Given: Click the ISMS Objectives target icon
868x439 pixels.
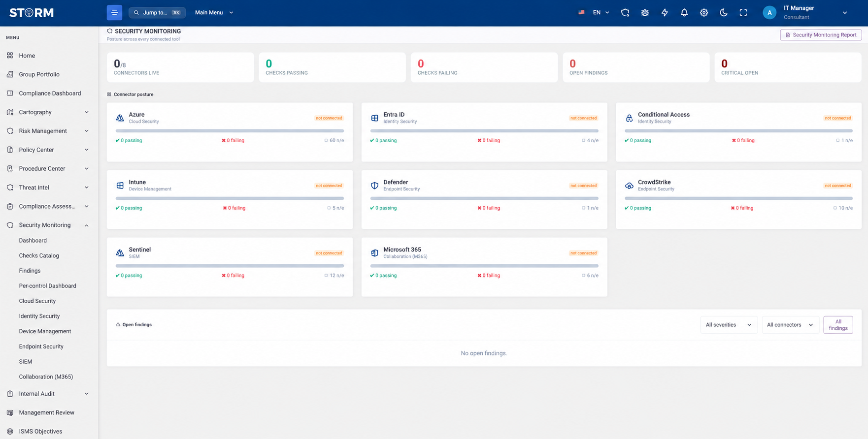Looking at the screenshot, I should [x=10, y=432].
